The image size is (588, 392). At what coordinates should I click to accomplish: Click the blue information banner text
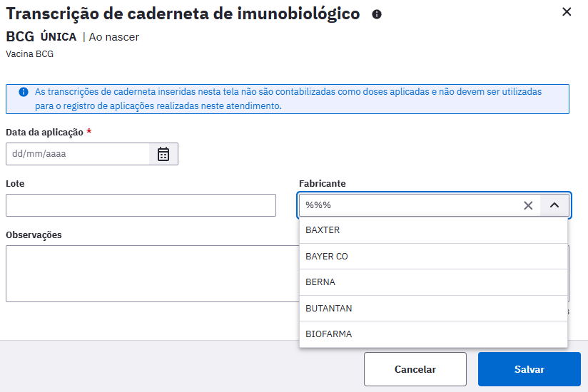point(285,99)
